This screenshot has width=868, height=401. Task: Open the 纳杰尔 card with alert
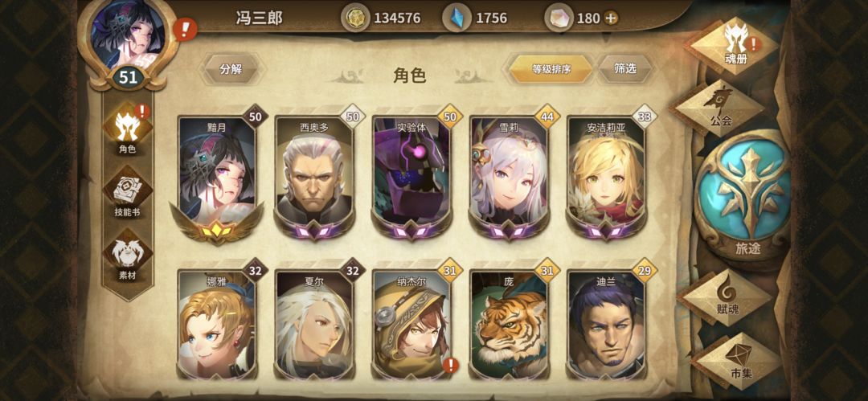tap(411, 325)
